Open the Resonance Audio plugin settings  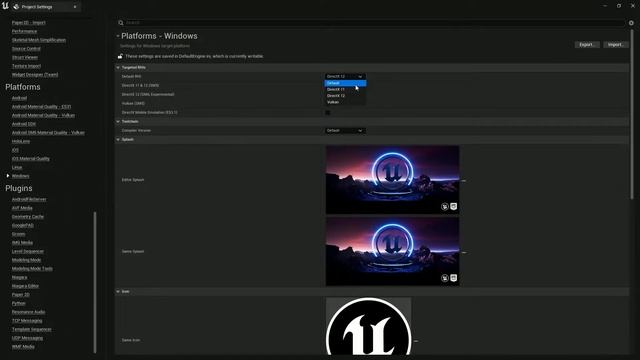pos(28,312)
